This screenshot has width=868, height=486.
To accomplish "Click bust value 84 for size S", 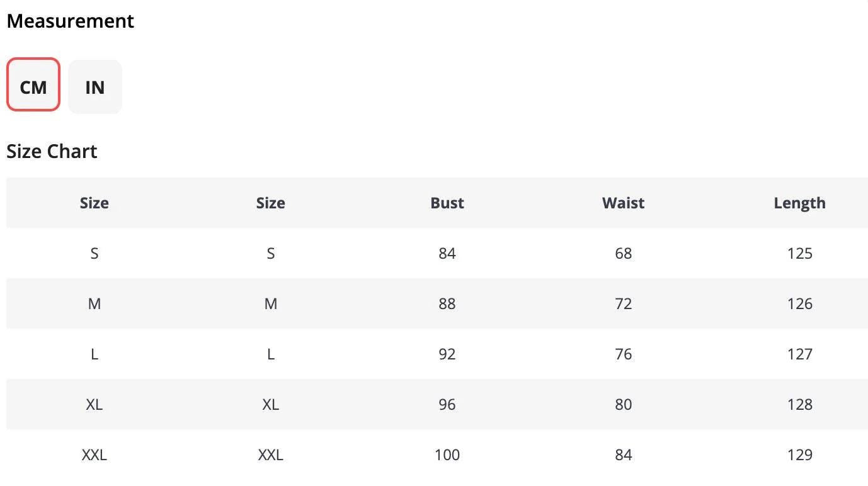I will pos(447,253).
